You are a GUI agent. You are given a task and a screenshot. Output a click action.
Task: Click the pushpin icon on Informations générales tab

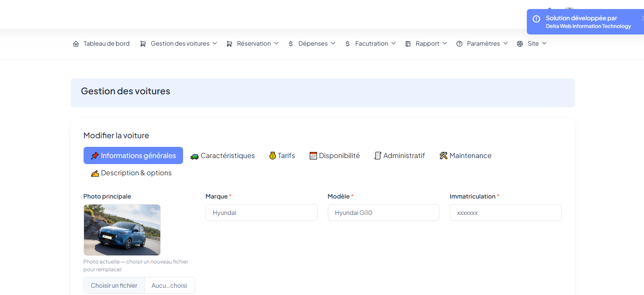coord(95,156)
